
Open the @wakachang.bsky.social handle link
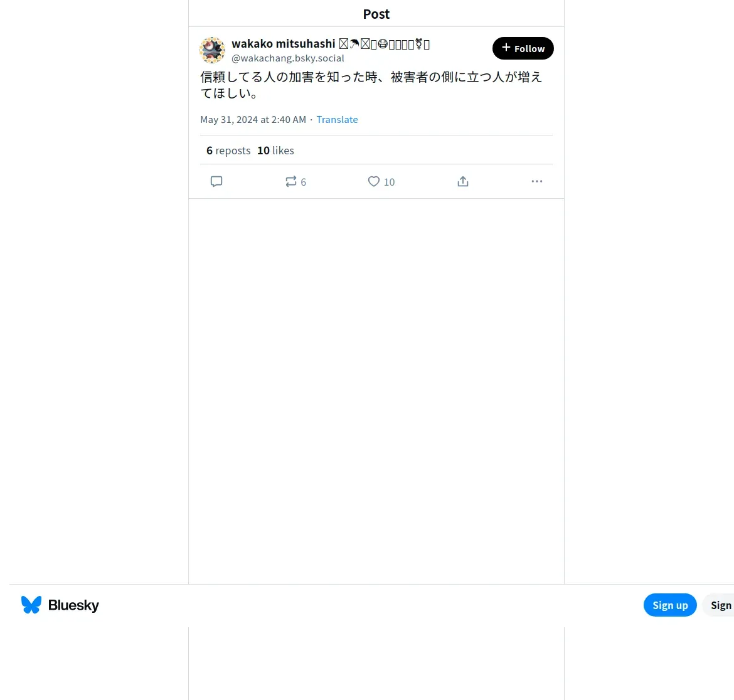(288, 58)
